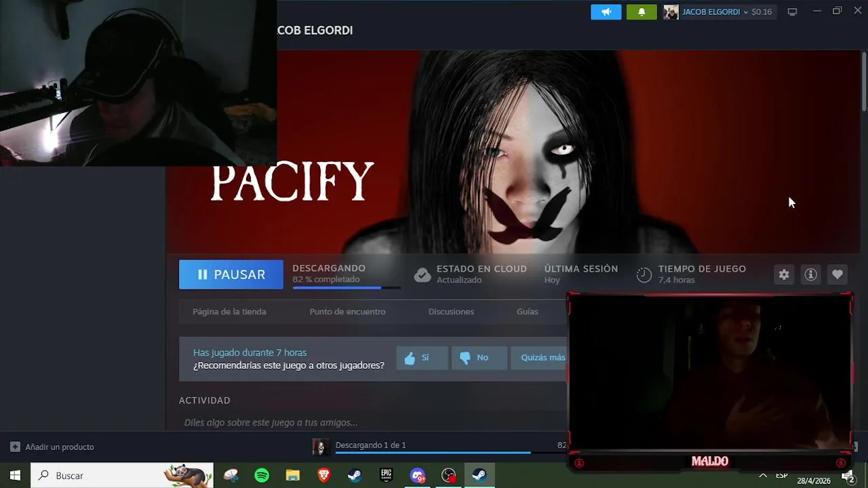
Task: Click the Steam library vertical scrollbar
Action: [864, 81]
